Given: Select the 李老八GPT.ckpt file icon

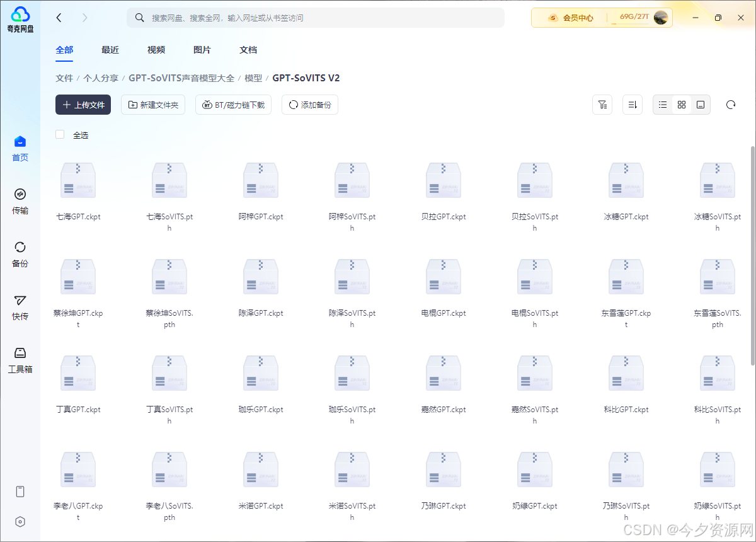Looking at the screenshot, I should [x=78, y=470].
